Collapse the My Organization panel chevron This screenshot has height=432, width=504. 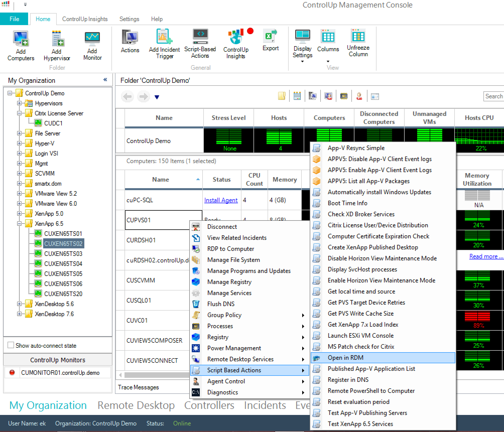(105, 80)
